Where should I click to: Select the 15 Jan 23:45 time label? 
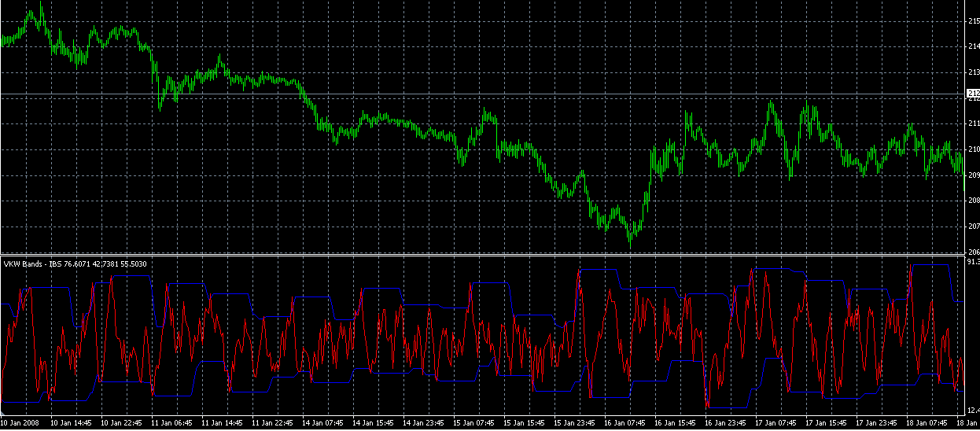(x=575, y=423)
